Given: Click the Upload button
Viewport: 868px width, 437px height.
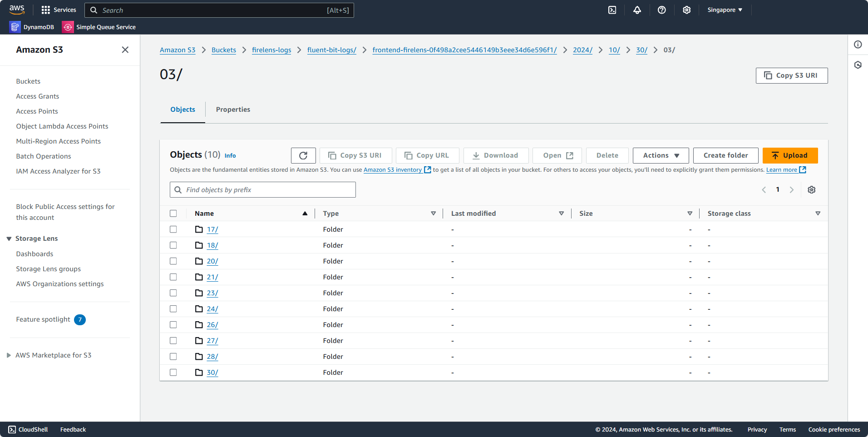Looking at the screenshot, I should [790, 155].
